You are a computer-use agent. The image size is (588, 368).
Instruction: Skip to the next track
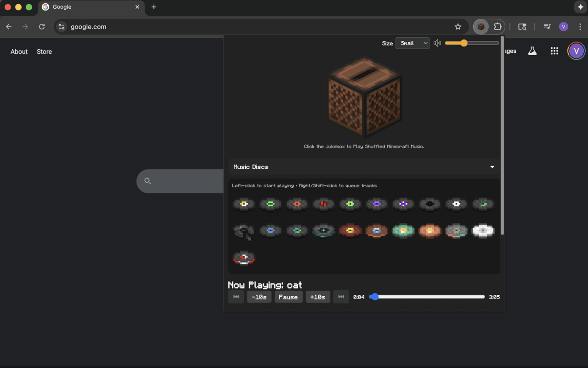click(341, 297)
